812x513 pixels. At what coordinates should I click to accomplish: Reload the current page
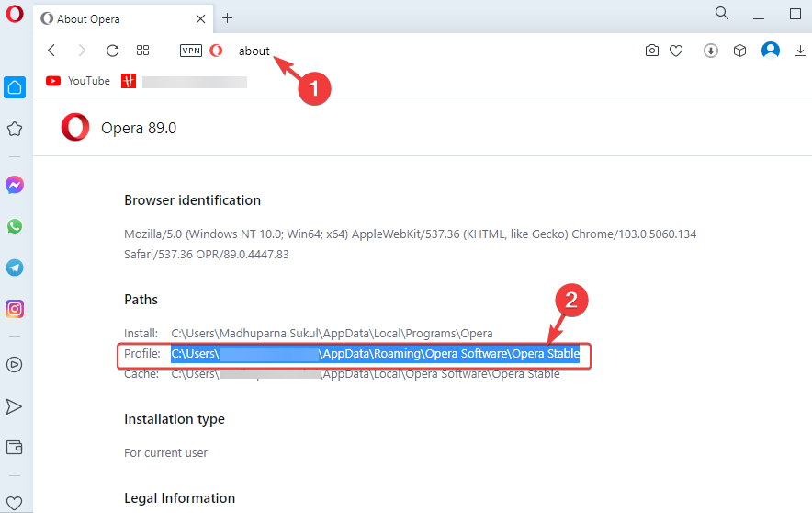(112, 51)
